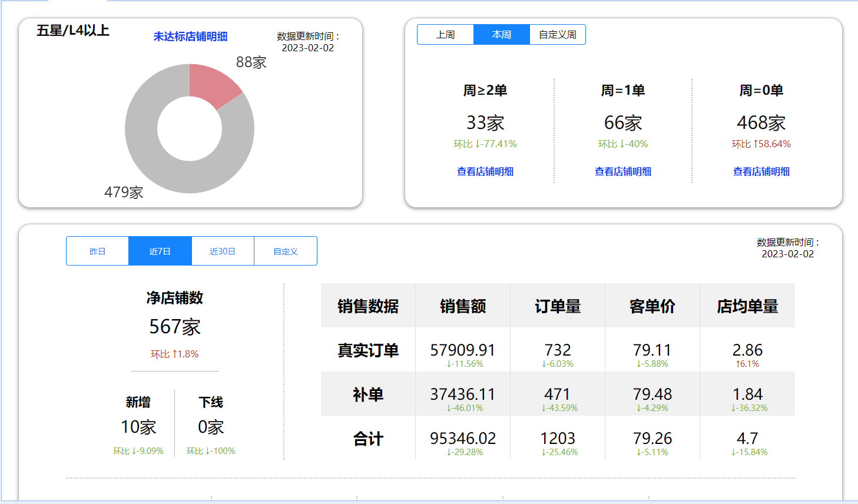Click 环比 ↓-100% text

click(x=211, y=451)
